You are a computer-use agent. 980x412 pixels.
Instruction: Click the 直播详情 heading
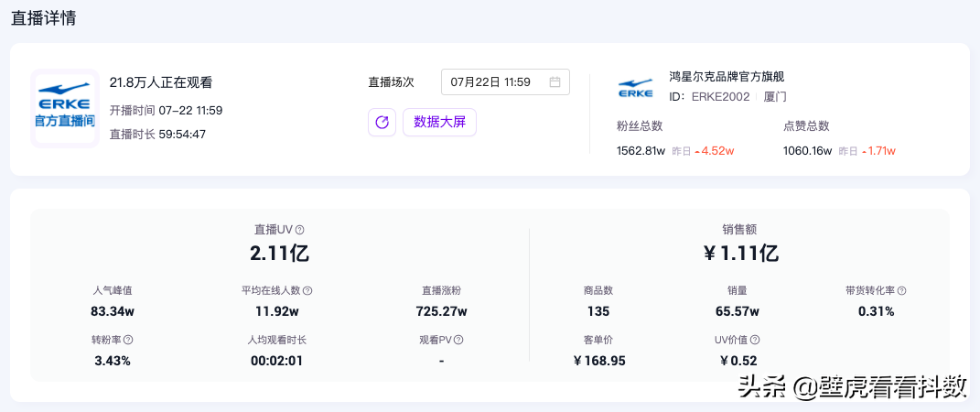coord(44,18)
